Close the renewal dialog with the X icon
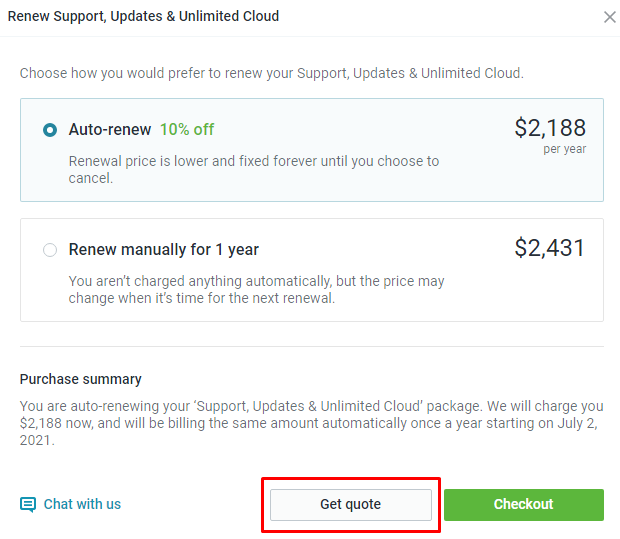This screenshot has width=620, height=539. coord(610,17)
